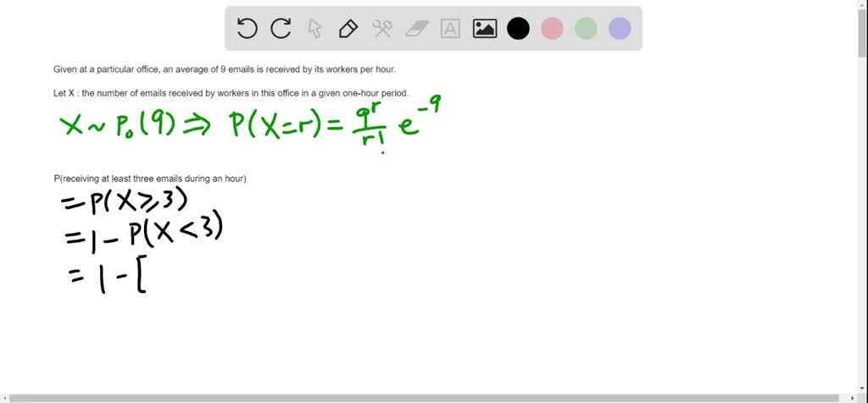Click the 'Given at a particular office' text line

tap(225, 69)
